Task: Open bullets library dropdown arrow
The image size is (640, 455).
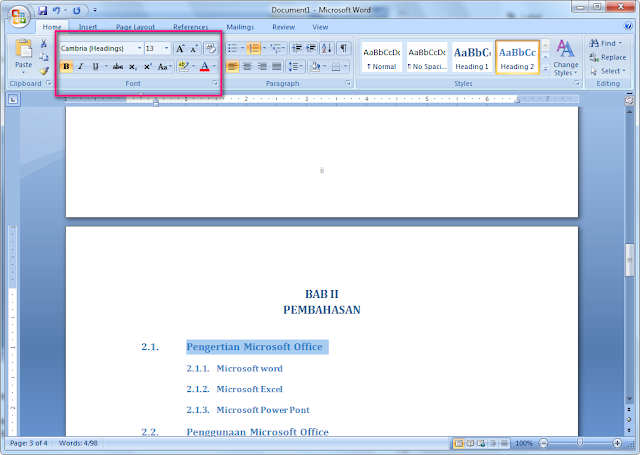Action: pos(242,48)
